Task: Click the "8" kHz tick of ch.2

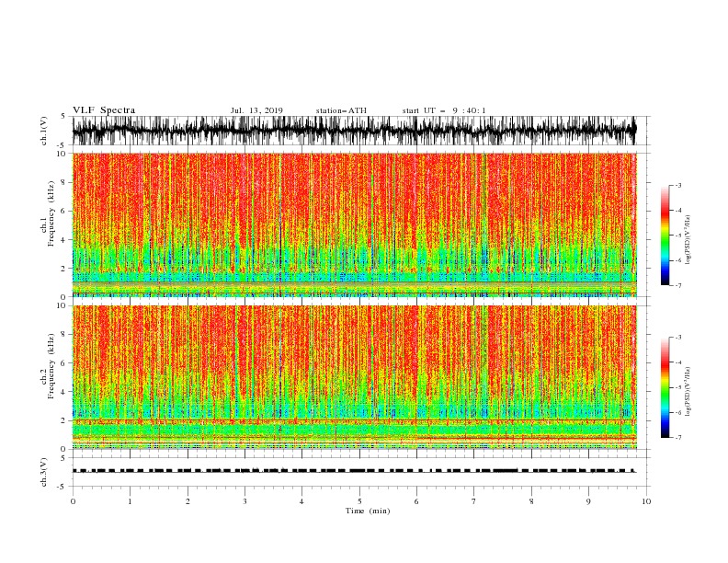Action: click(x=64, y=335)
